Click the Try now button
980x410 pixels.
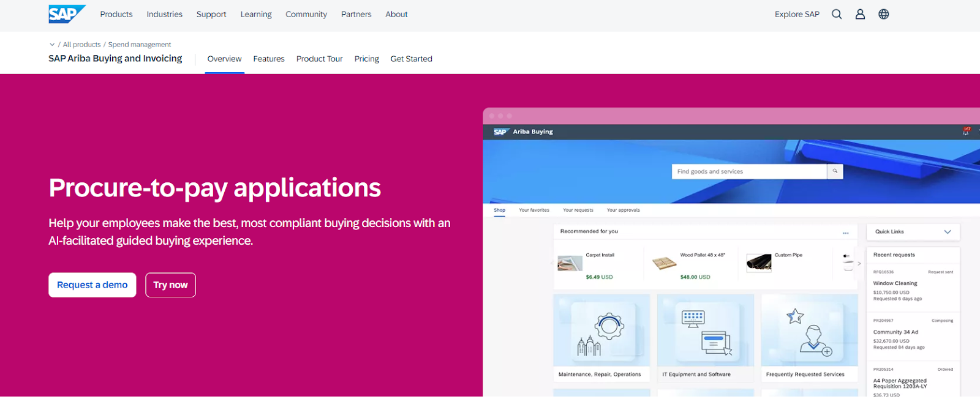pyautogui.click(x=171, y=285)
